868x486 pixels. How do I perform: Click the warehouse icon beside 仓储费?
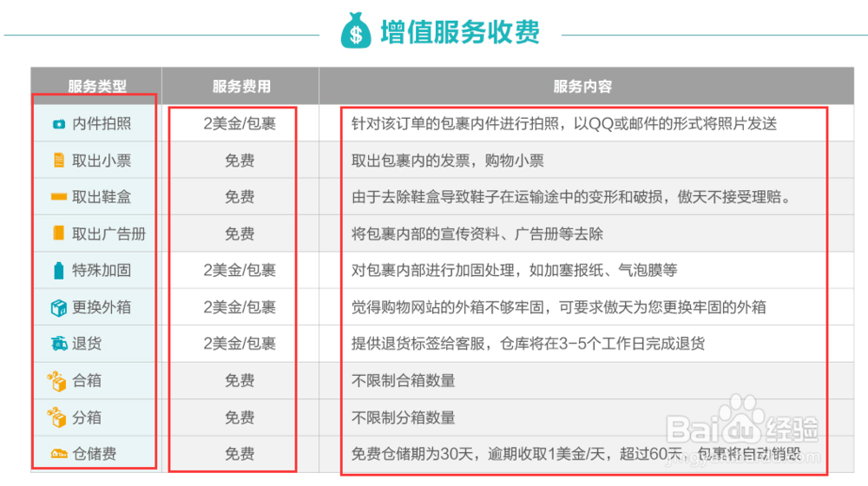59,454
